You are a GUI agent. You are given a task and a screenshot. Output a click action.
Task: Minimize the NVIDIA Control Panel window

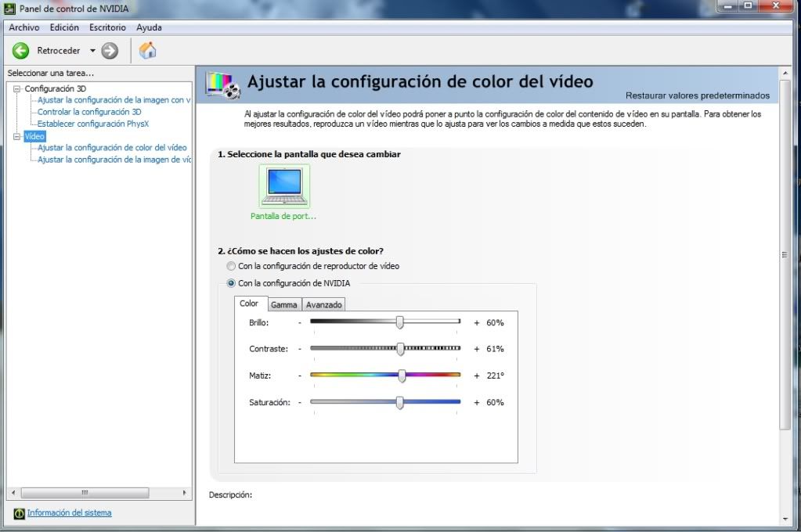pos(727,5)
